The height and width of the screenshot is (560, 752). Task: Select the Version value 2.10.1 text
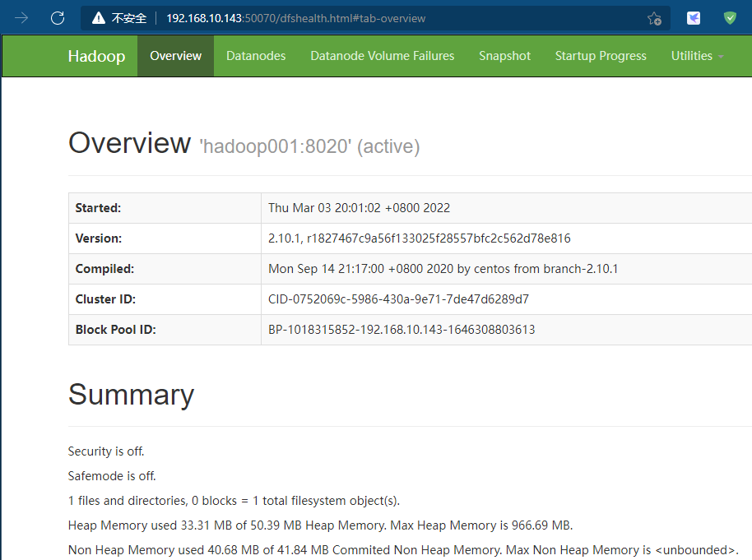pos(419,238)
